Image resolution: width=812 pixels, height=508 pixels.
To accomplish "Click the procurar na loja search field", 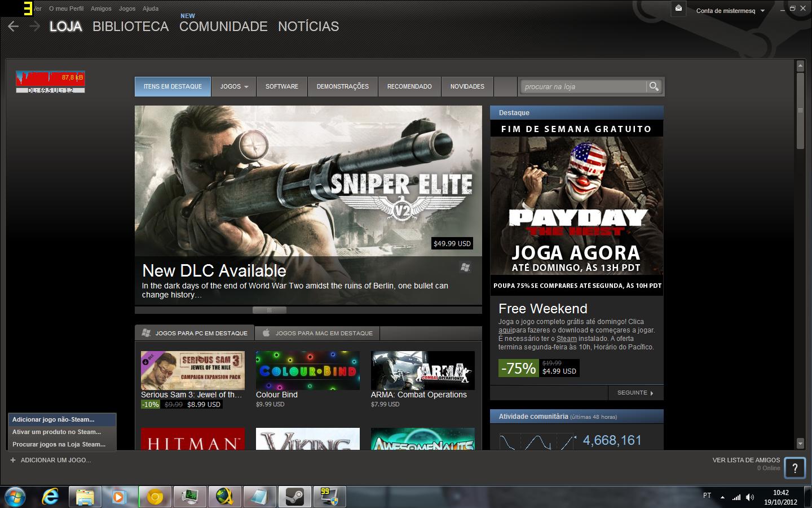I will [x=583, y=86].
